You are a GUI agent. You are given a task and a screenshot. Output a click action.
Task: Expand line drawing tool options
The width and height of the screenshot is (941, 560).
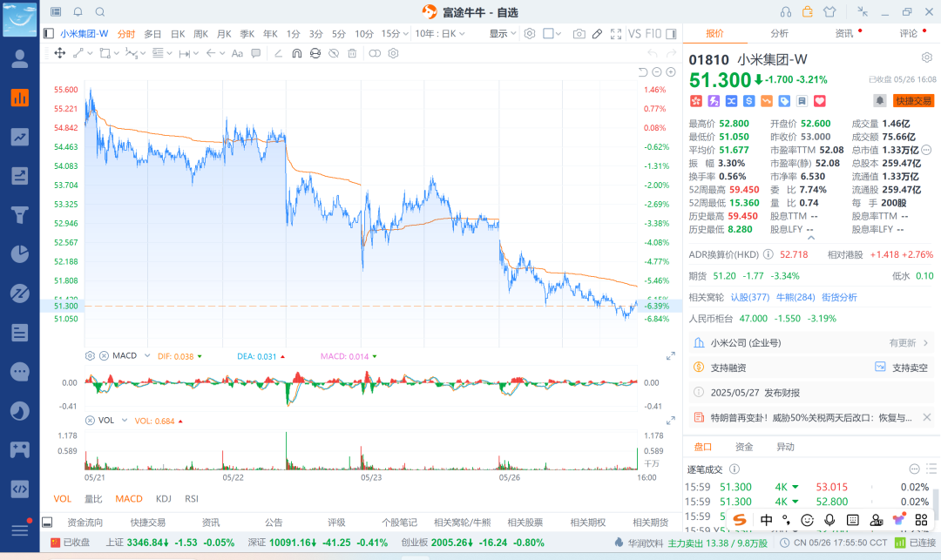[x=90, y=53]
